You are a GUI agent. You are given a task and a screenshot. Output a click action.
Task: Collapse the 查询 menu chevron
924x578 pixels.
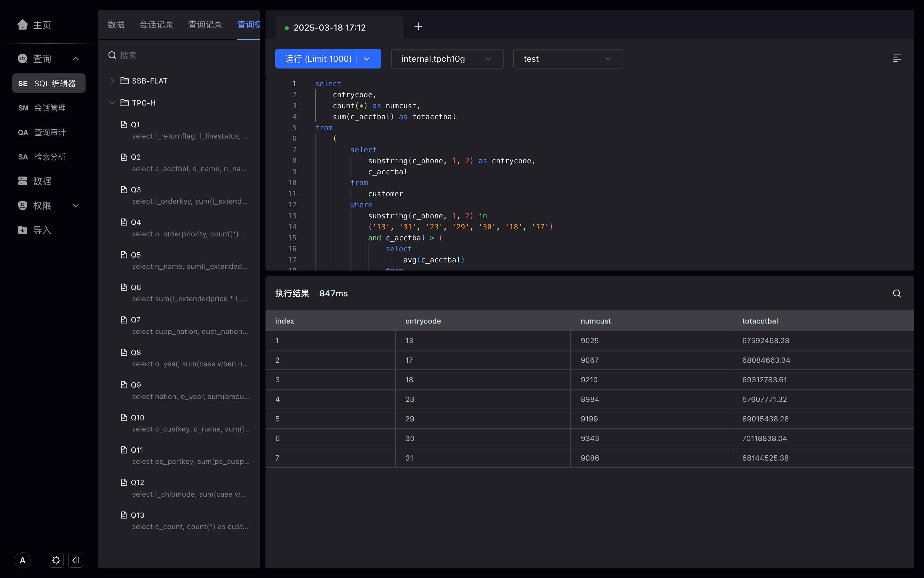click(x=75, y=58)
